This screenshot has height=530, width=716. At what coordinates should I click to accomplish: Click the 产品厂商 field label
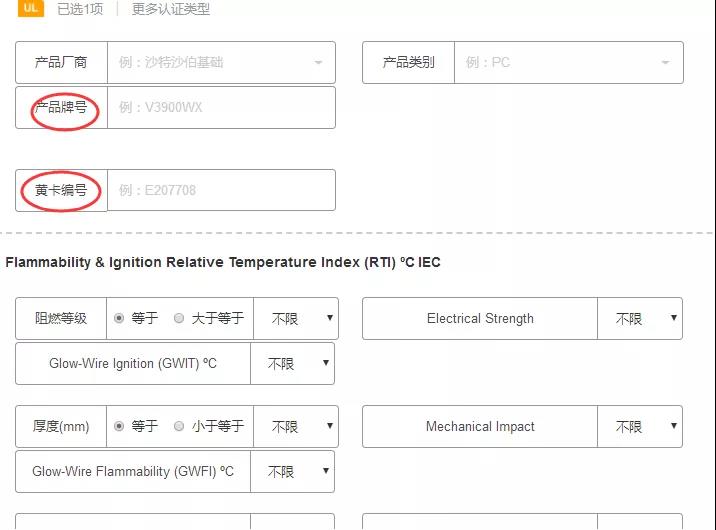tap(61, 62)
